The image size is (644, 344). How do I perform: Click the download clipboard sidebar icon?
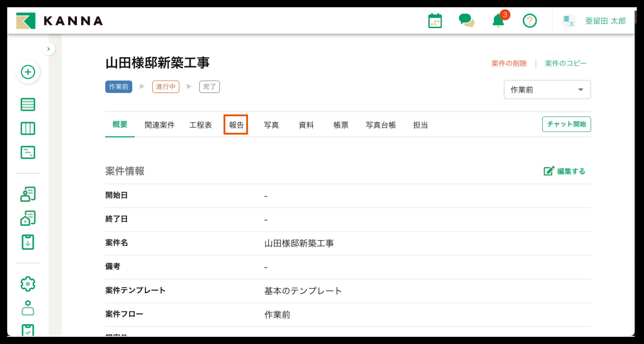point(28,242)
